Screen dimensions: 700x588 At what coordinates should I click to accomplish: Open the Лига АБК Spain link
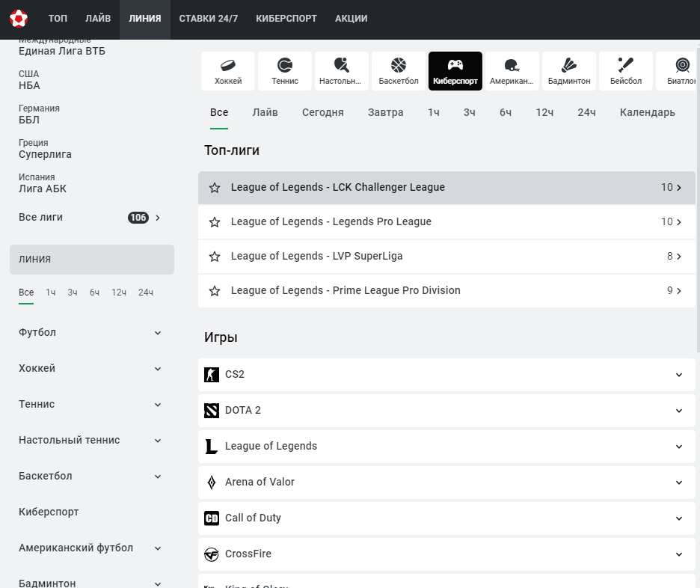(43, 189)
